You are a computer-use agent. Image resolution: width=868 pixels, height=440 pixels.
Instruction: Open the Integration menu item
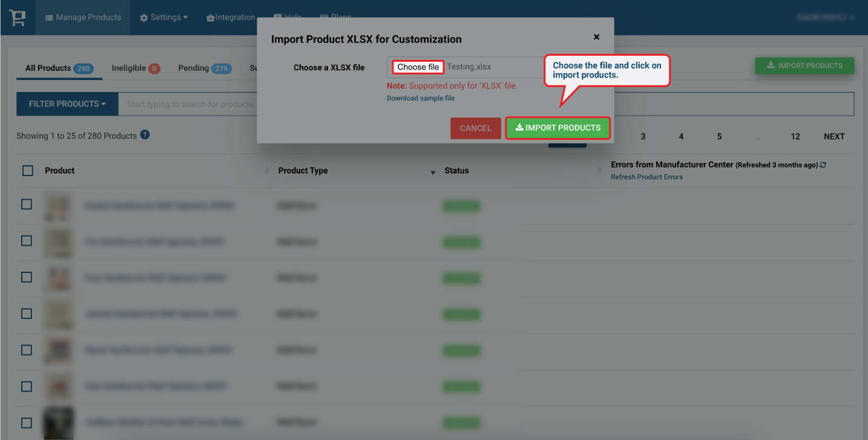coord(231,18)
